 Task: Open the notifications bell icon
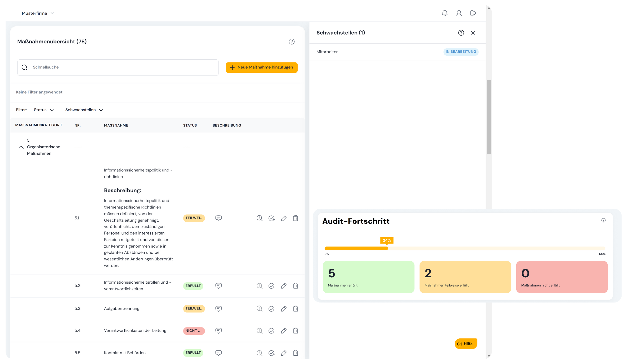click(445, 13)
